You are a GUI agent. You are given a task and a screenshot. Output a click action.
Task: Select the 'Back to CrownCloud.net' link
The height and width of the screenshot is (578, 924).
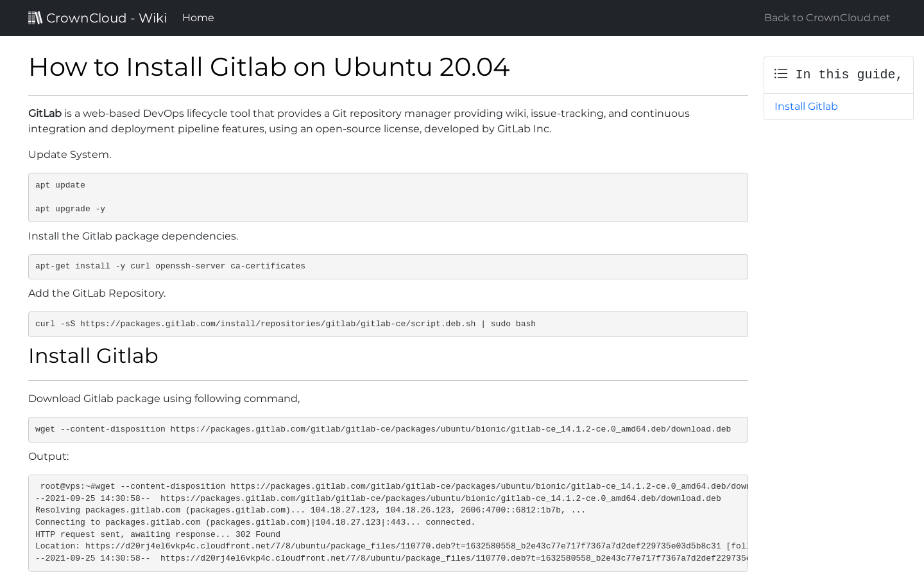tap(826, 17)
